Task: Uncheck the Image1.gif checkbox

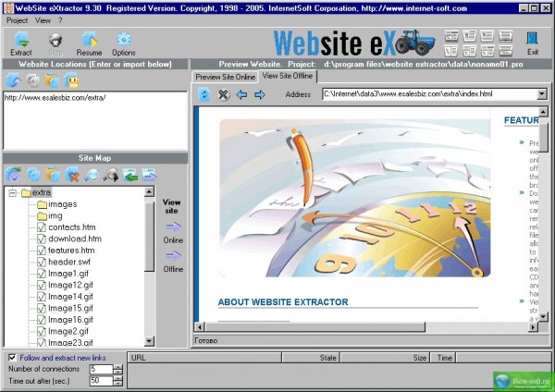Action: coord(42,274)
